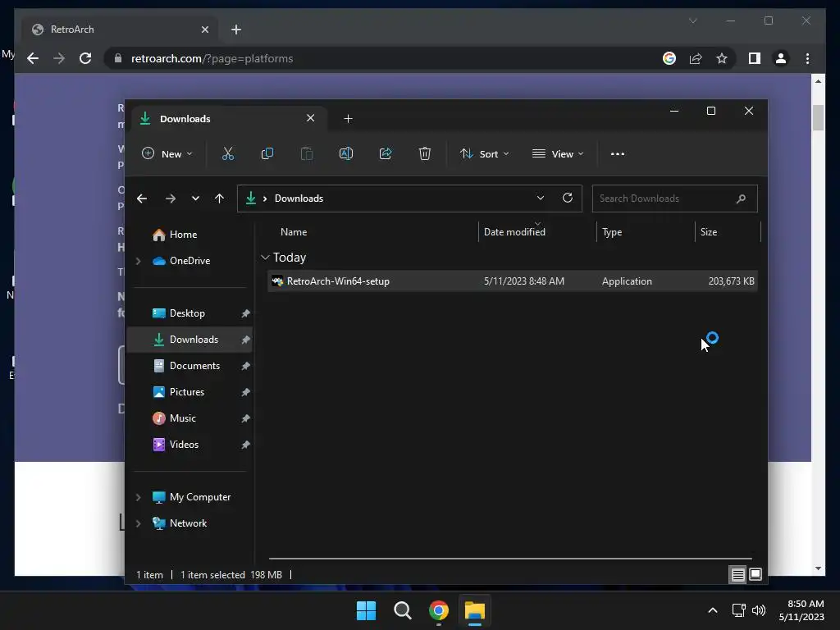Open Home in navigation pane
The height and width of the screenshot is (630, 840).
click(x=183, y=235)
